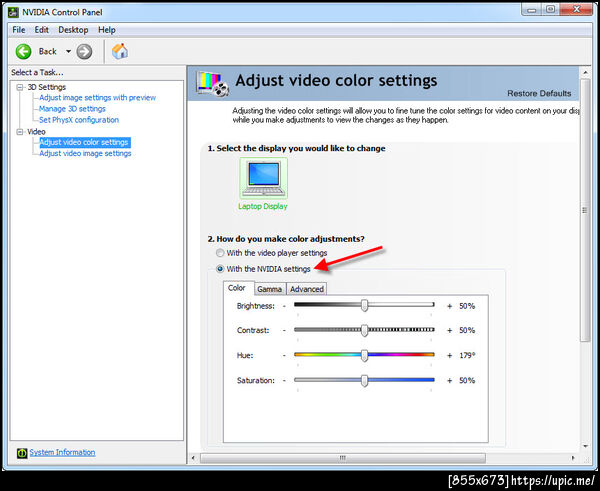This screenshot has height=491, width=600.
Task: Click the Contrast minus button
Action: click(284, 330)
